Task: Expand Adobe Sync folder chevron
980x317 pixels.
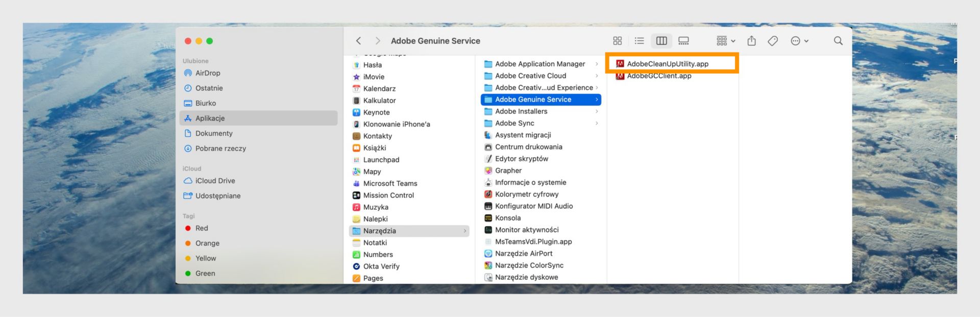Action: [597, 123]
